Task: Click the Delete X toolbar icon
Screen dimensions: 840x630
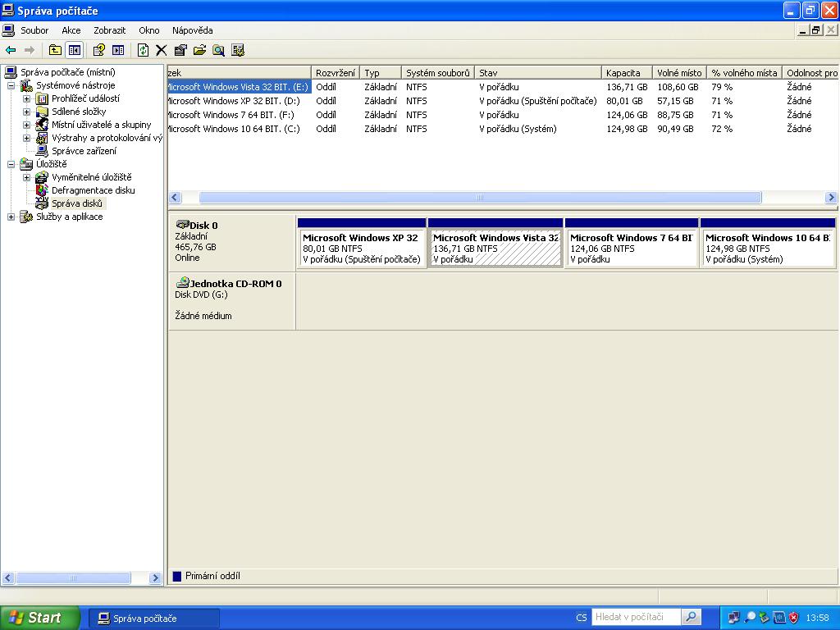Action: [x=162, y=50]
